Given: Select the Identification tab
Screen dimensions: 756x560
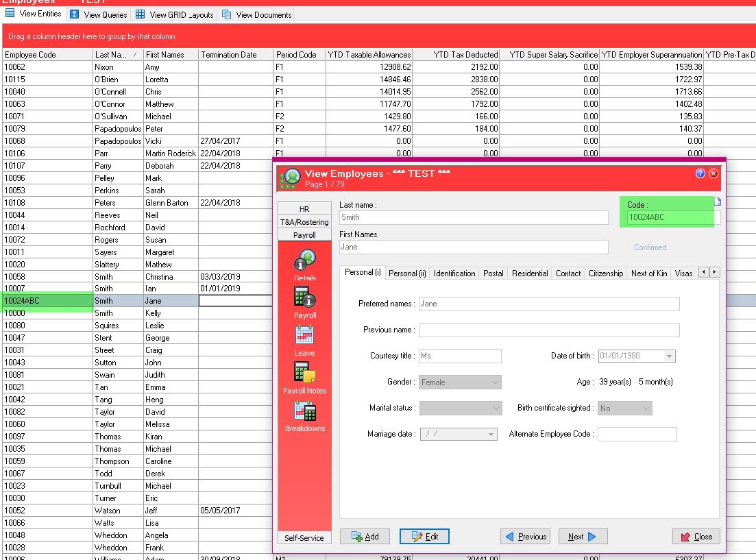Looking at the screenshot, I should coord(454,273).
